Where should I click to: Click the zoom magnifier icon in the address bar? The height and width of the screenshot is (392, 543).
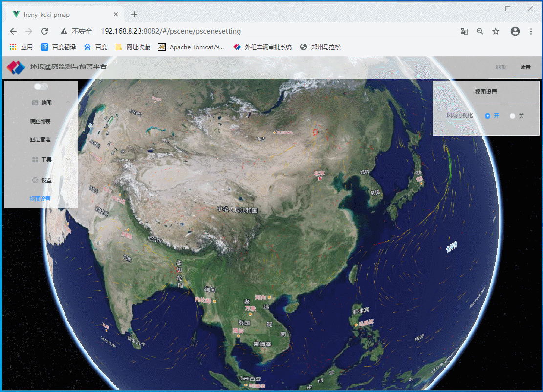[x=479, y=31]
